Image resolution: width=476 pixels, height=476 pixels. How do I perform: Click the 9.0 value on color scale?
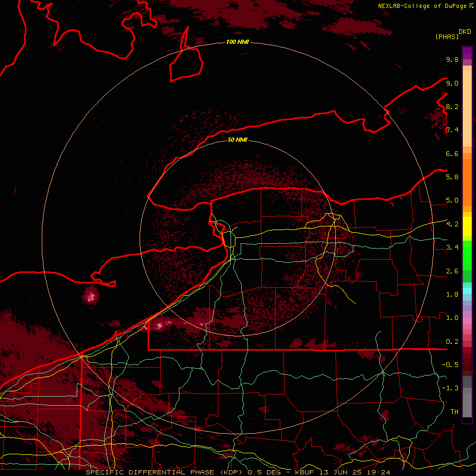[452, 83]
